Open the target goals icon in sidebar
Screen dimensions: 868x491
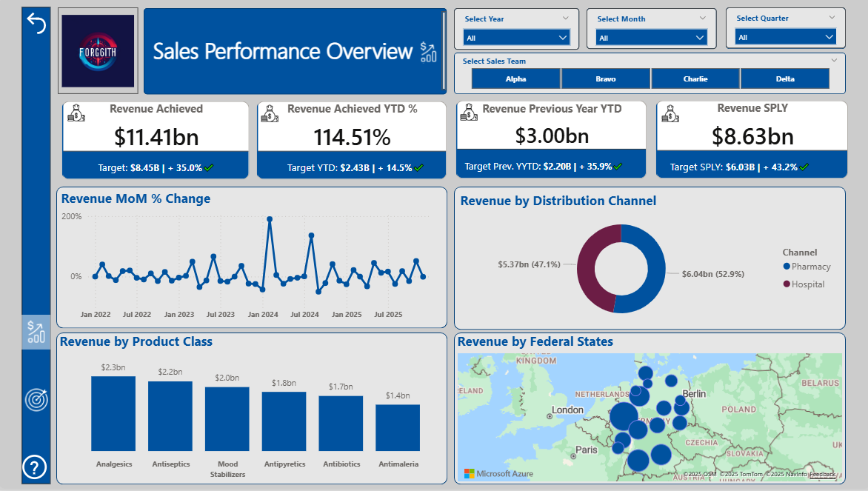point(36,400)
